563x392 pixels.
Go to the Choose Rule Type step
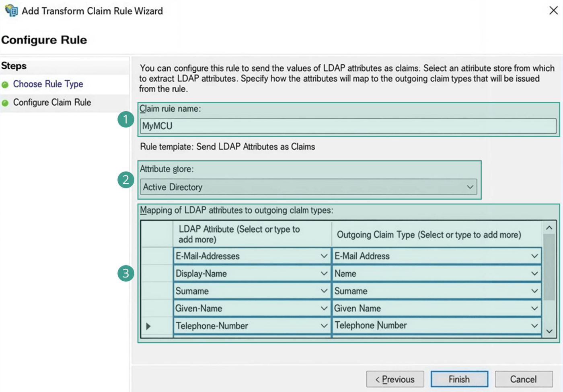click(48, 84)
